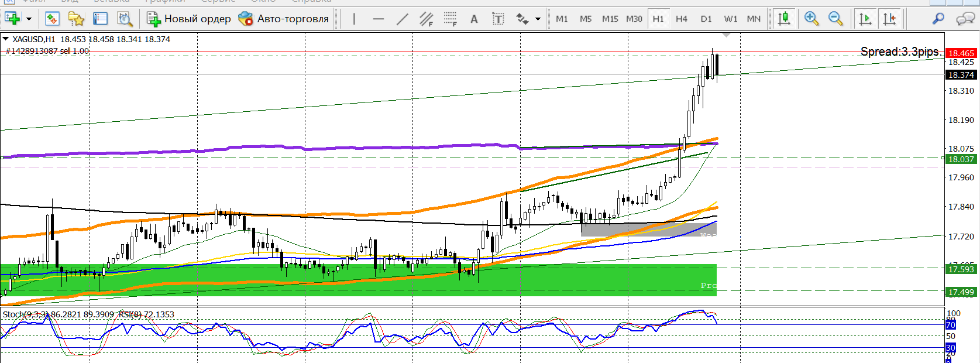Switch chart to M5 timeframe
Image resolution: width=980 pixels, height=363 pixels.
coord(586,19)
